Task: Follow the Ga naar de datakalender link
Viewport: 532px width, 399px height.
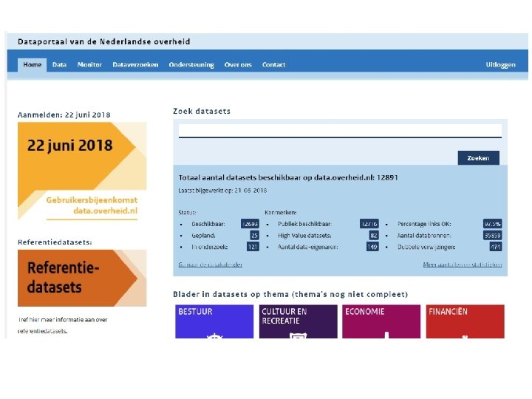Action: (x=211, y=265)
